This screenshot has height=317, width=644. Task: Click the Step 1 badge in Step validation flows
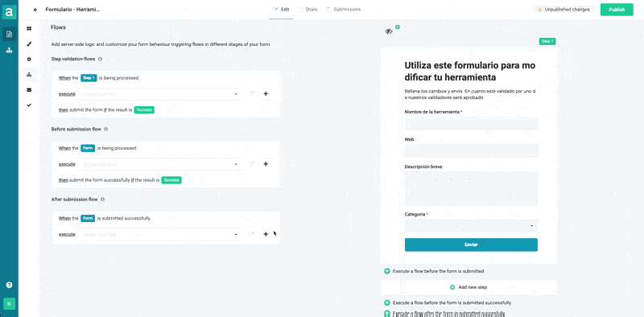(x=89, y=78)
